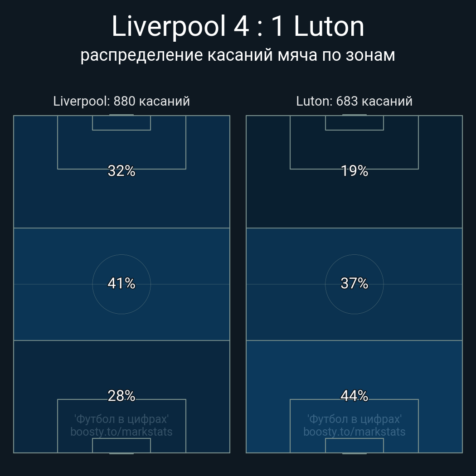Click the top goal line marker on Luton pitch
476x476 pixels.
[x=354, y=115]
